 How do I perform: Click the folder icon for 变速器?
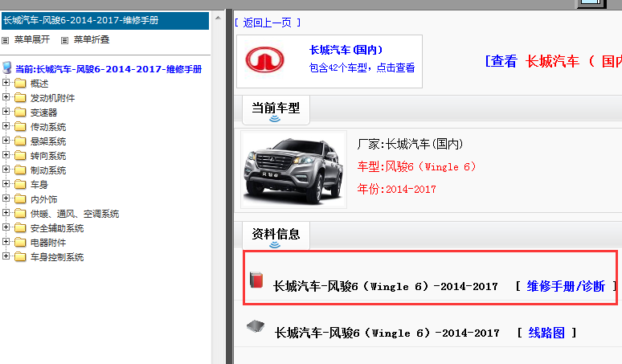pyautogui.click(x=20, y=112)
